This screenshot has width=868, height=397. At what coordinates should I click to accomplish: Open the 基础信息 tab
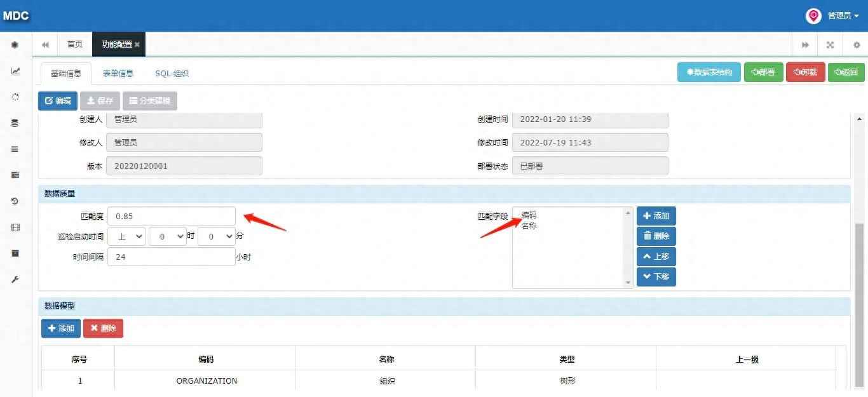pos(66,73)
